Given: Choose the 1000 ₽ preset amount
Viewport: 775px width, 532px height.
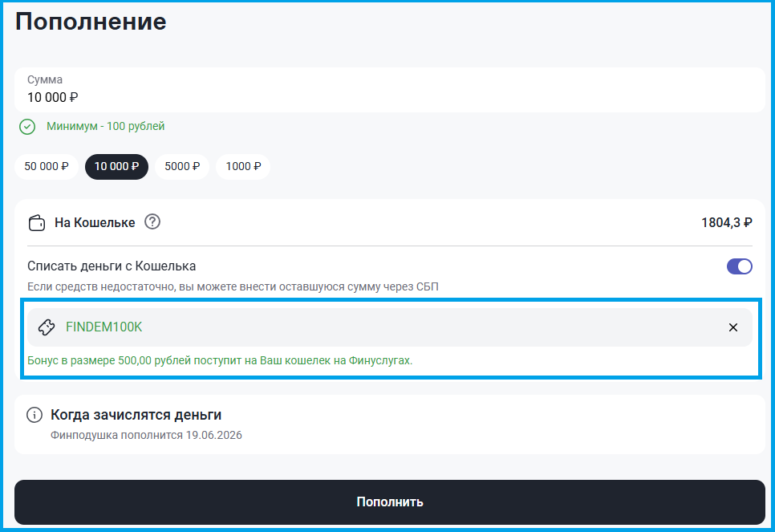Looking at the screenshot, I should coord(243,167).
